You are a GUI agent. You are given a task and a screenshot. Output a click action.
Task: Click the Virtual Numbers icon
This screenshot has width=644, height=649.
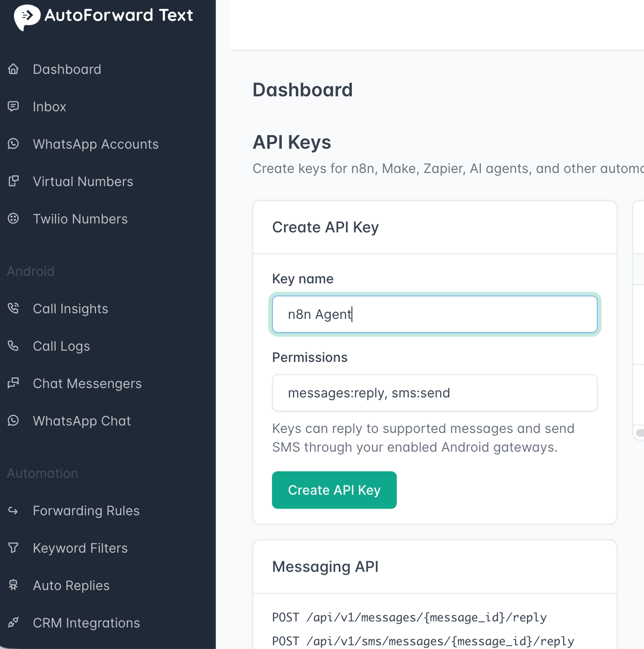[x=14, y=181]
